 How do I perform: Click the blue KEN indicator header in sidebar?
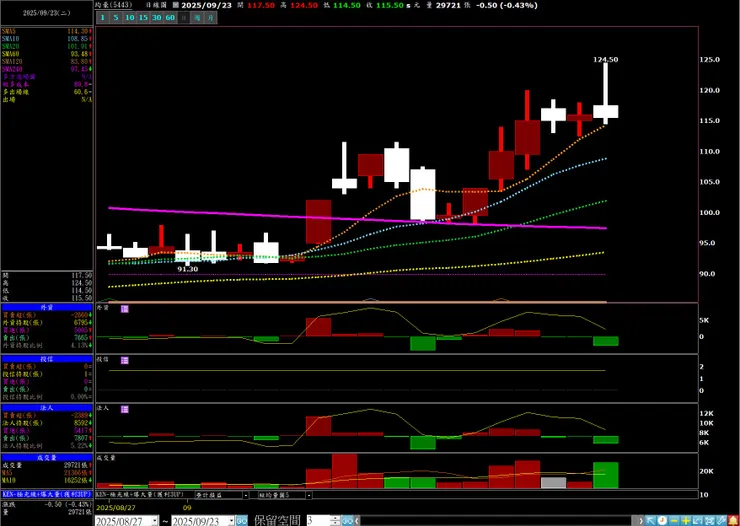click(47, 494)
